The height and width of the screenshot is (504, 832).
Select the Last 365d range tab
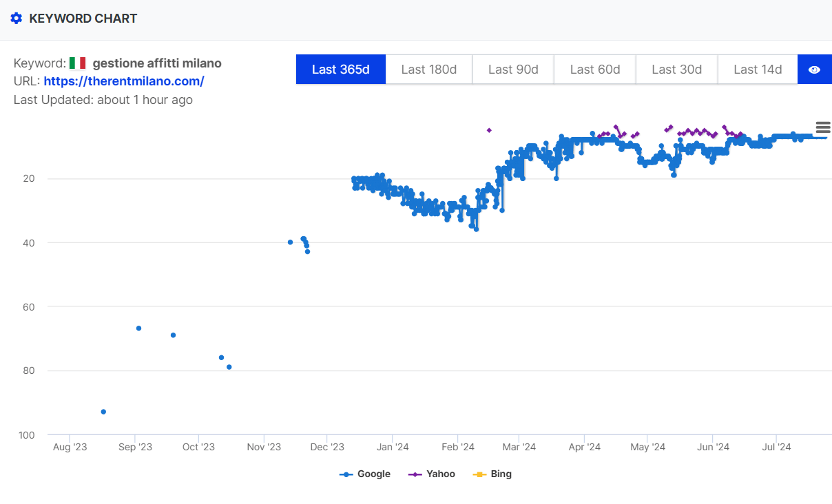[x=340, y=70]
